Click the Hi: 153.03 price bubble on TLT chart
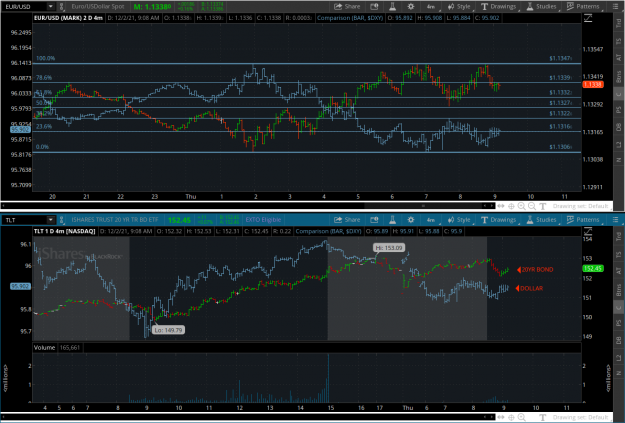625x423 pixels. (389, 248)
